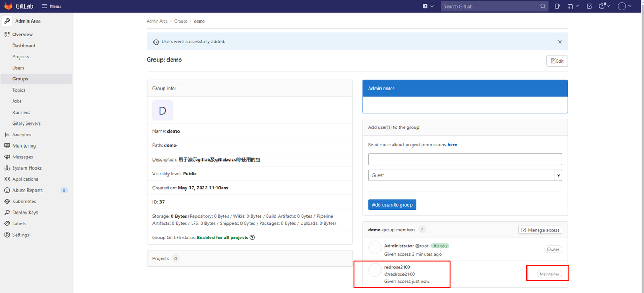Click the Deploy Keys key icon in the sidebar
644x293 pixels.
pos(7,213)
